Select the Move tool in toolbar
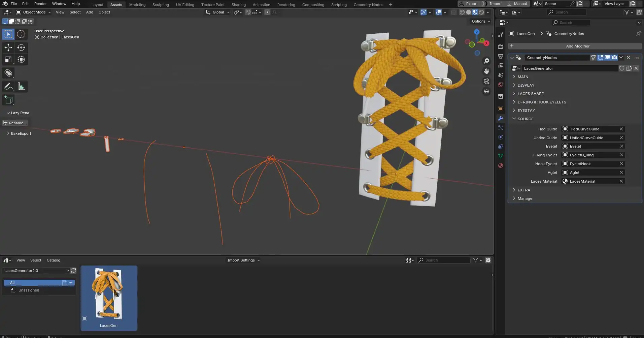Image resolution: width=644 pixels, height=338 pixels. pyautogui.click(x=8, y=48)
